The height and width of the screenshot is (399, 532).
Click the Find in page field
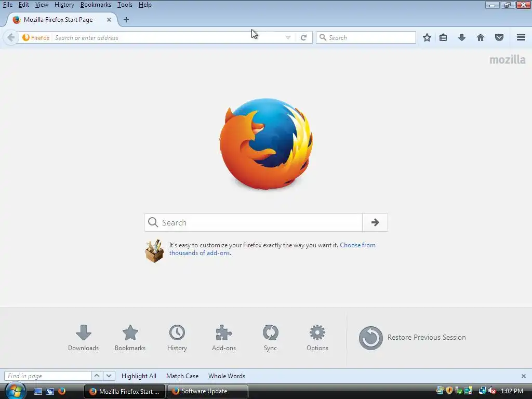(47, 376)
